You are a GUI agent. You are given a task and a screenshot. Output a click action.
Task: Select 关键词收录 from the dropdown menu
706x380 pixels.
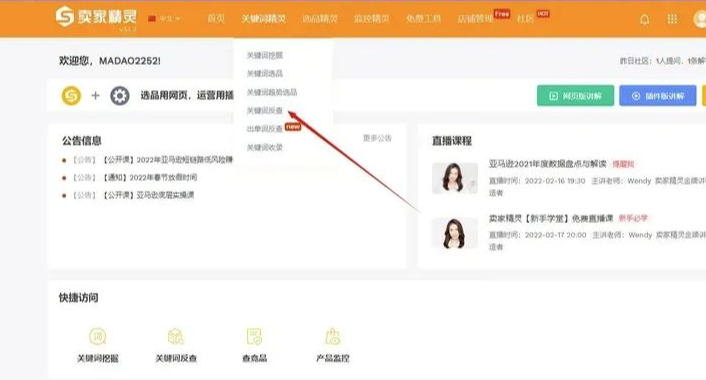point(265,147)
